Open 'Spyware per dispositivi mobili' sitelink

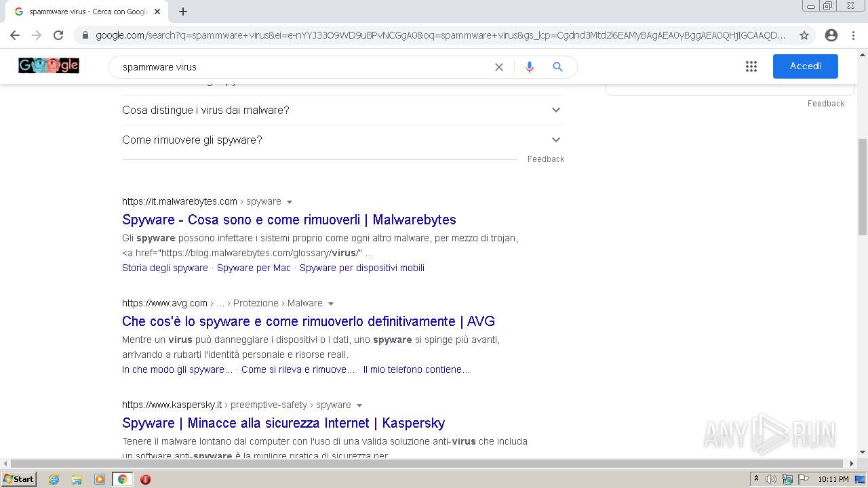click(362, 268)
